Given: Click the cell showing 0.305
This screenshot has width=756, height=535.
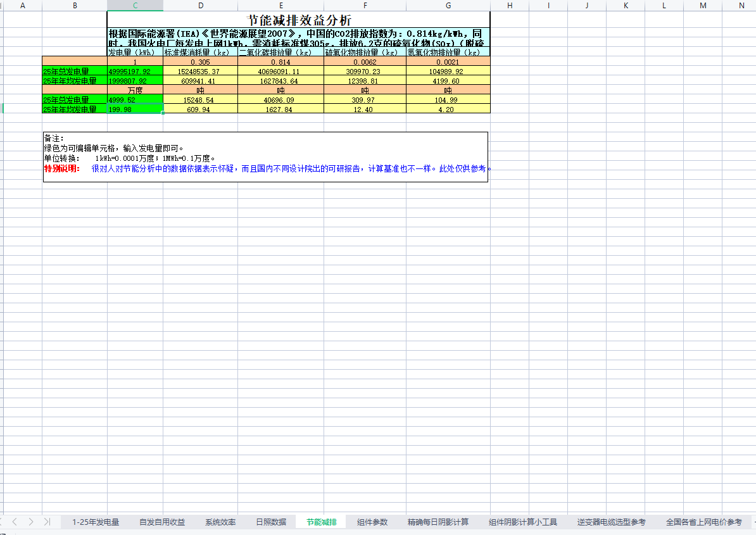Looking at the screenshot, I should [x=201, y=61].
